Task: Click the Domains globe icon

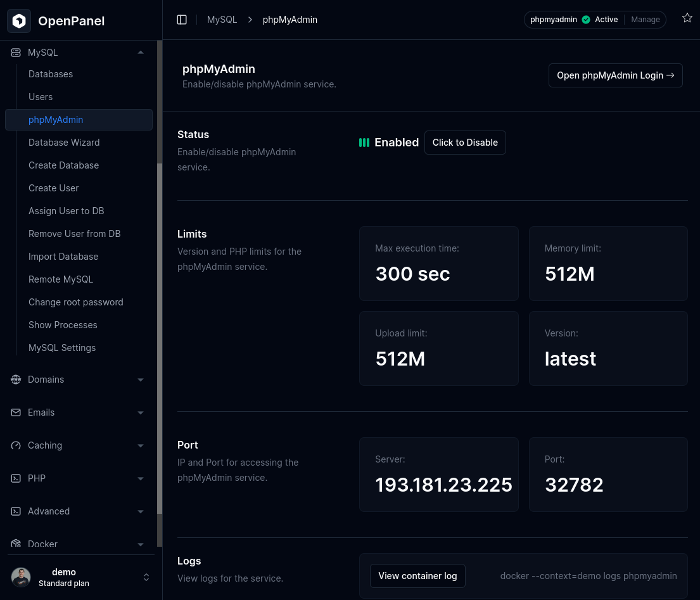Action: coord(16,380)
